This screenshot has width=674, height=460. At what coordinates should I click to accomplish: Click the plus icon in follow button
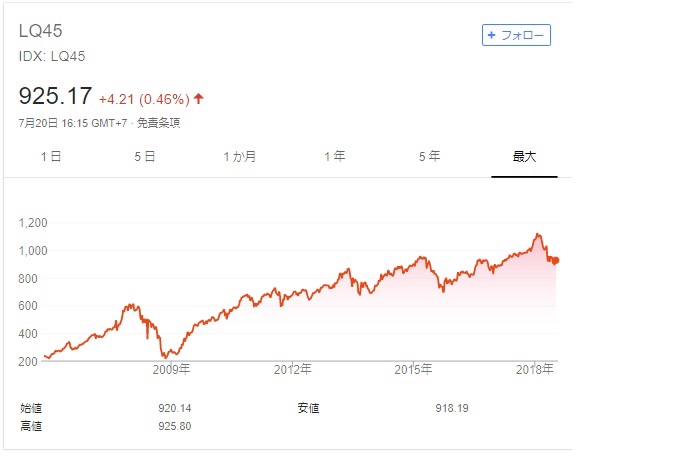[492, 35]
